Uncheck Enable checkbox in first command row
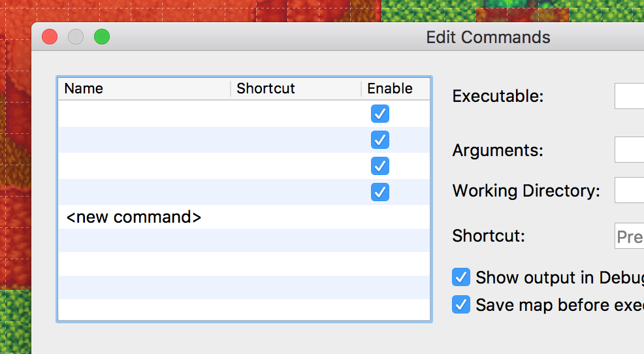The width and height of the screenshot is (644, 354). point(380,114)
